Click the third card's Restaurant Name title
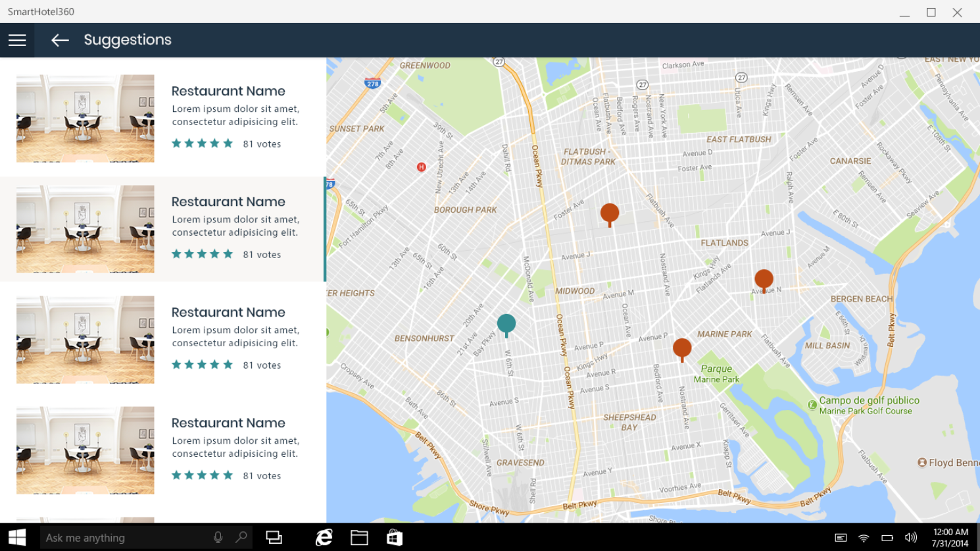 point(228,312)
